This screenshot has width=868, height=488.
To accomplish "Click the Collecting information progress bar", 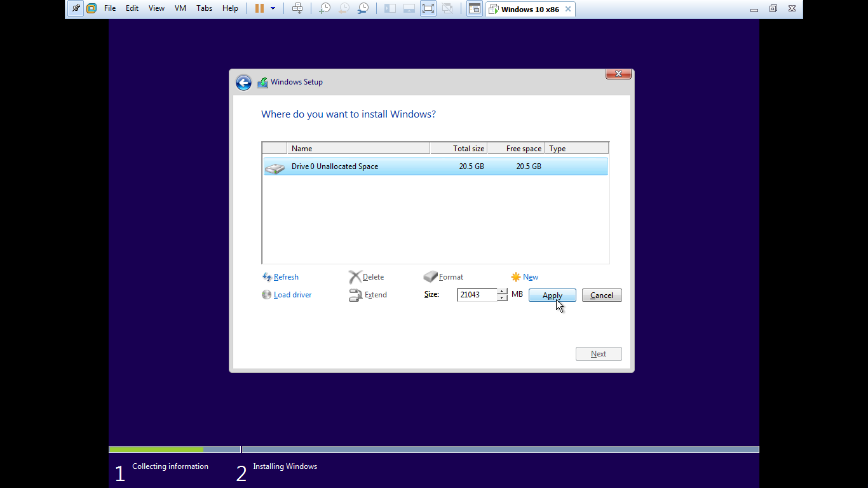I will click(x=175, y=449).
